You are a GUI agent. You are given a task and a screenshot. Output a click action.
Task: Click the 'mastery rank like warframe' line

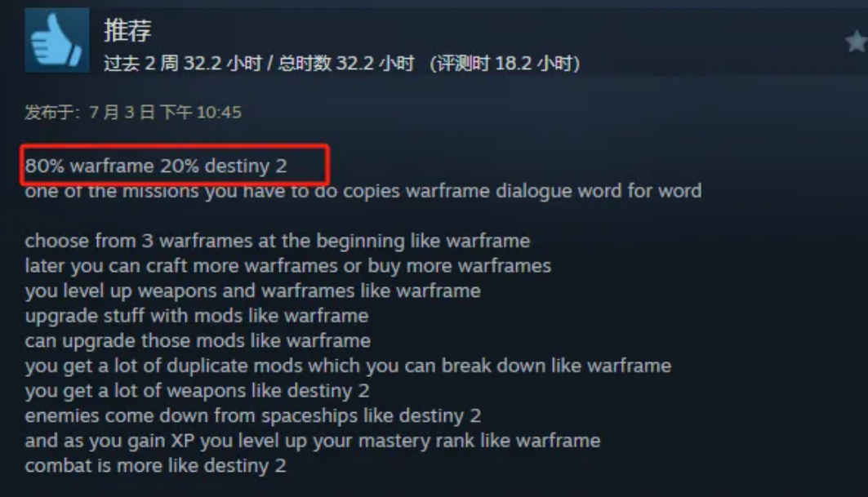pyautogui.click(x=312, y=441)
